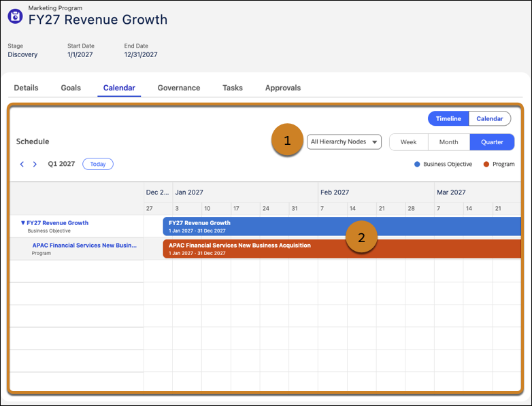Open the Calendar tab

point(119,88)
